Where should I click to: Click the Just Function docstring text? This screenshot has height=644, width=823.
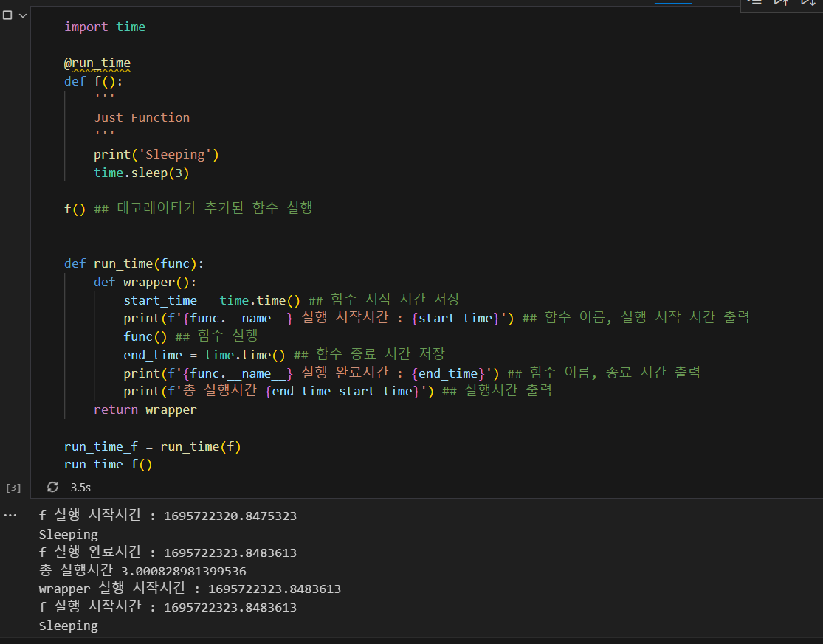point(142,117)
